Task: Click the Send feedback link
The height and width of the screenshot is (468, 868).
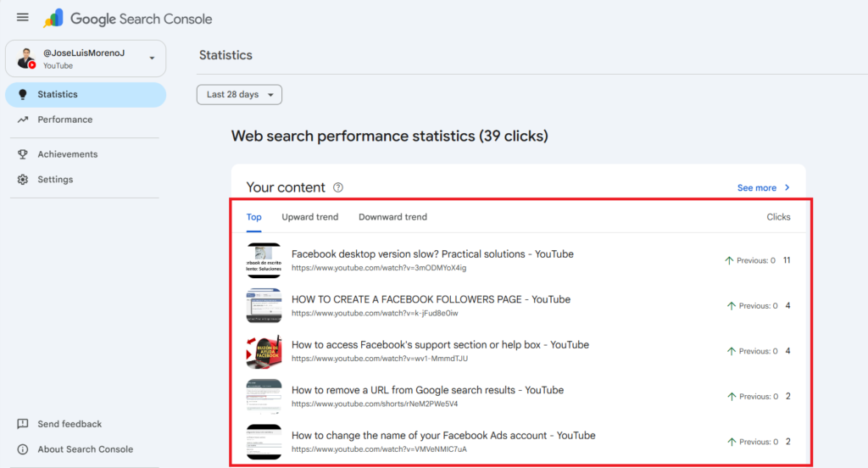Action: tap(70, 424)
